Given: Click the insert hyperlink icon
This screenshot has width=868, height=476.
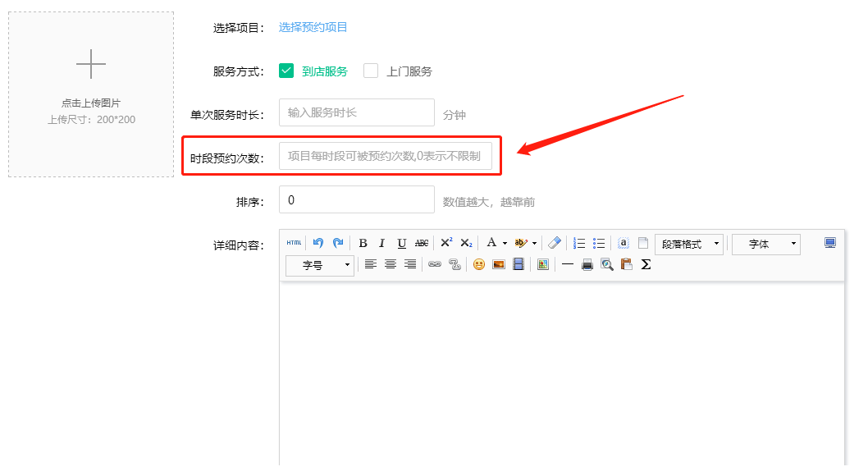Looking at the screenshot, I should (435, 264).
